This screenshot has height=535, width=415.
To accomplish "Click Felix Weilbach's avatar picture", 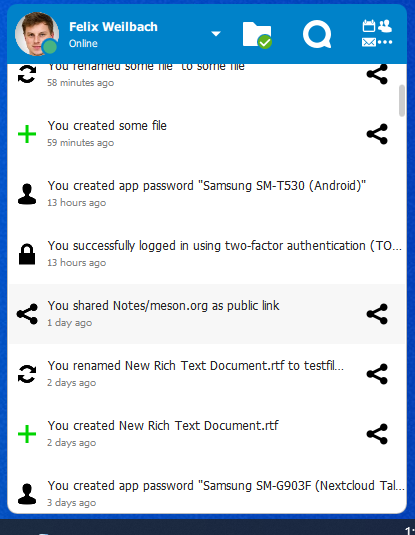I will (37, 34).
